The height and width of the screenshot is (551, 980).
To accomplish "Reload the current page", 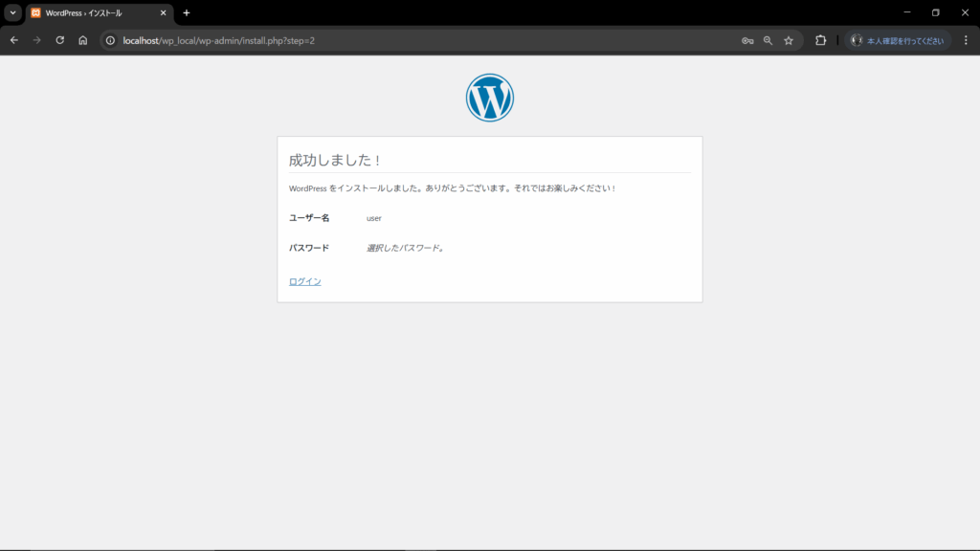I will [60, 40].
